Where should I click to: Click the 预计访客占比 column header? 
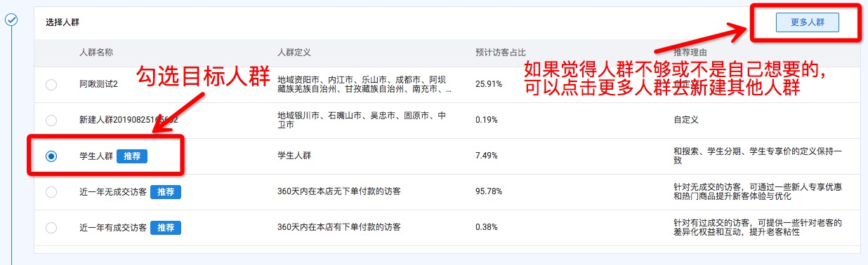501,53
